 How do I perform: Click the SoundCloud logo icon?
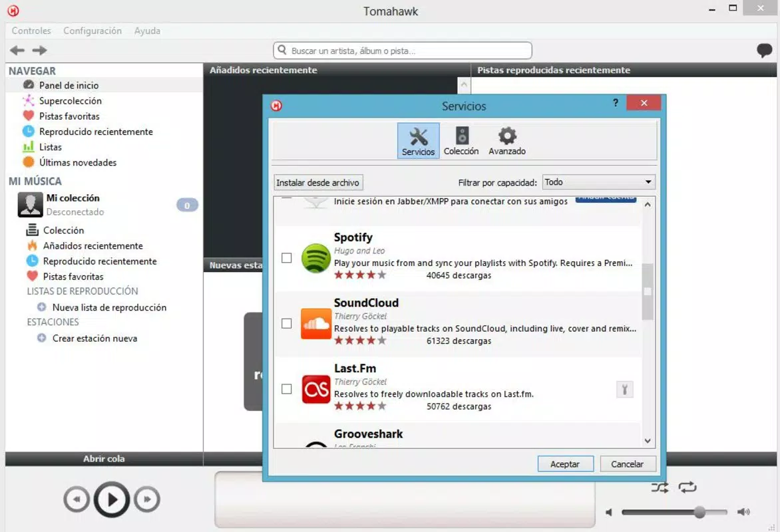(316, 324)
